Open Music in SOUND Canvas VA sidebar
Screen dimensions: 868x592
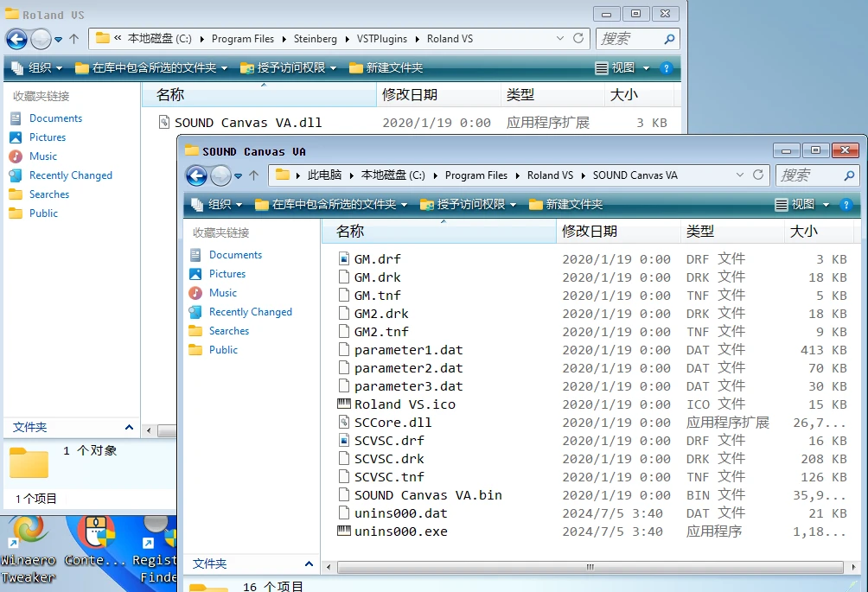[x=222, y=293]
